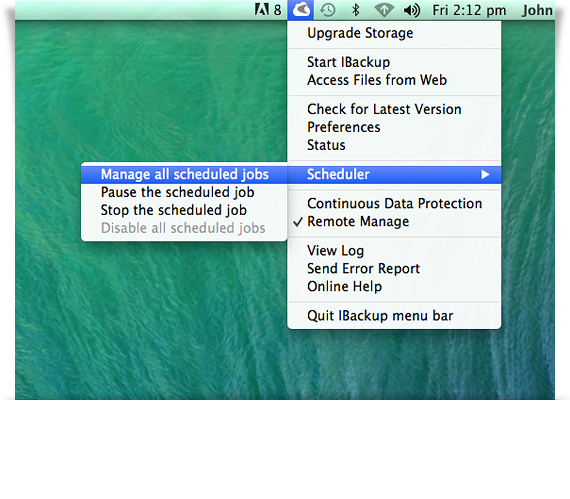Choose Continuous Data Protection
570x499 pixels.
(x=394, y=204)
